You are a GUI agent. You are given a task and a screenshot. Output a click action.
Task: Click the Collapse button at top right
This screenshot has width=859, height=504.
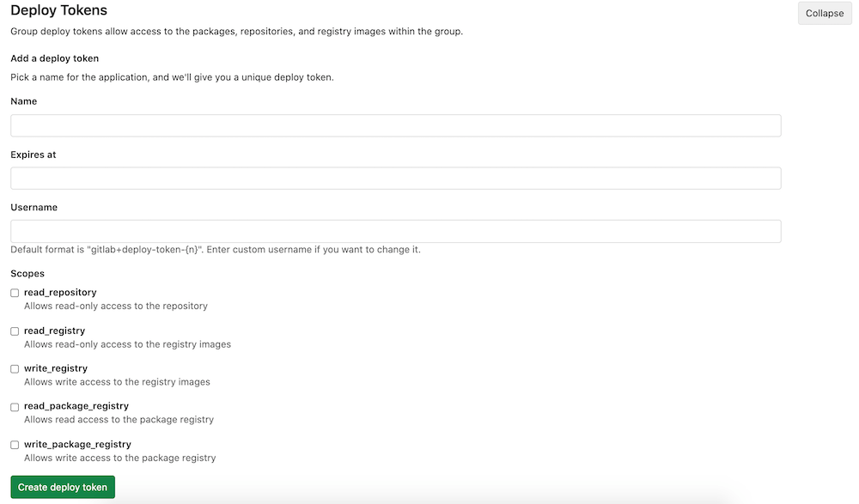tap(824, 13)
